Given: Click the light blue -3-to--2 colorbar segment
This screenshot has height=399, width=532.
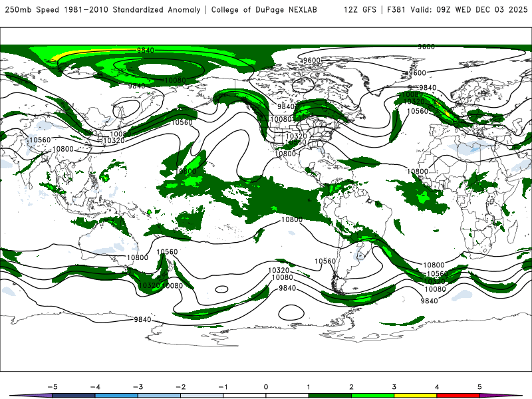Looking at the screenshot, I should [x=159, y=396].
